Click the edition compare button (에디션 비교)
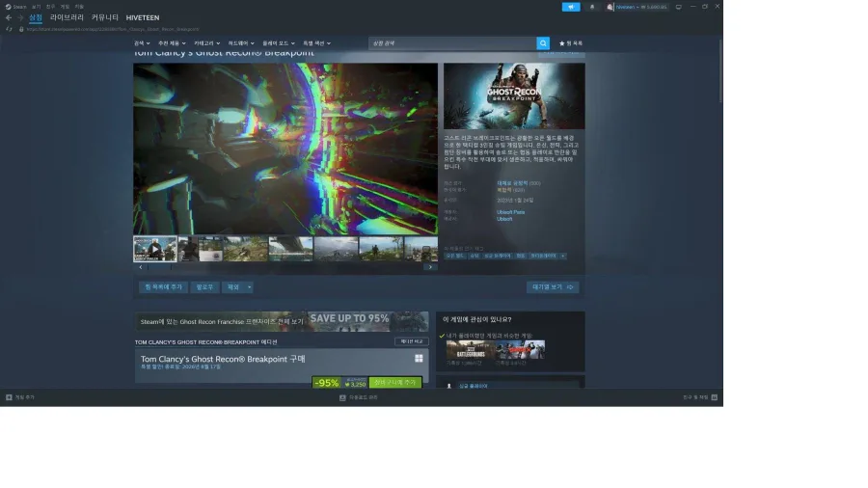The width and height of the screenshot is (868, 488). coord(411,341)
